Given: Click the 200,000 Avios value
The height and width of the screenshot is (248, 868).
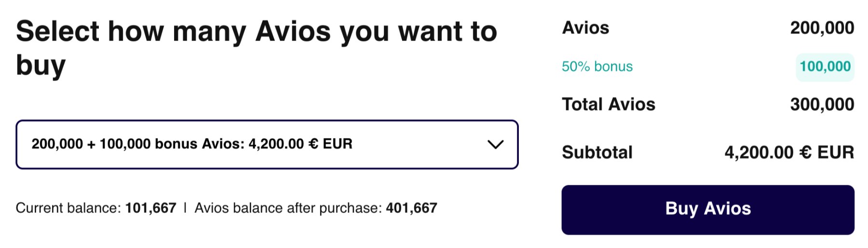Looking at the screenshot, I should [822, 28].
